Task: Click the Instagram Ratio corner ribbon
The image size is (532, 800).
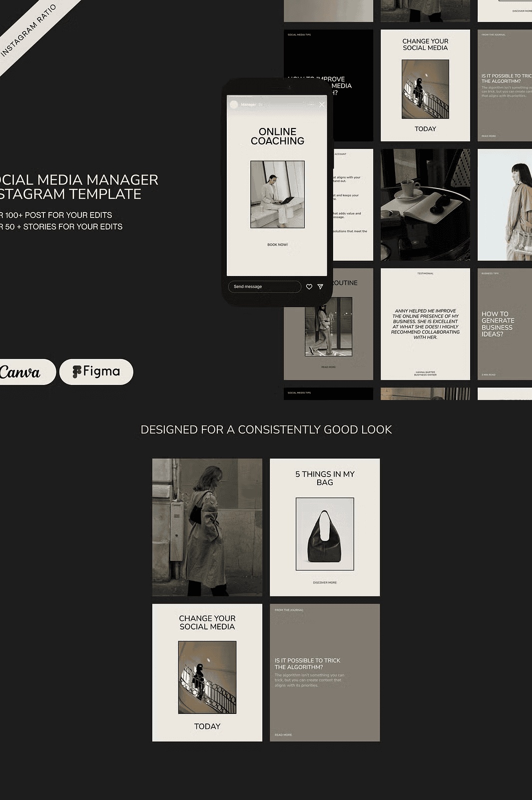Action: [31, 31]
